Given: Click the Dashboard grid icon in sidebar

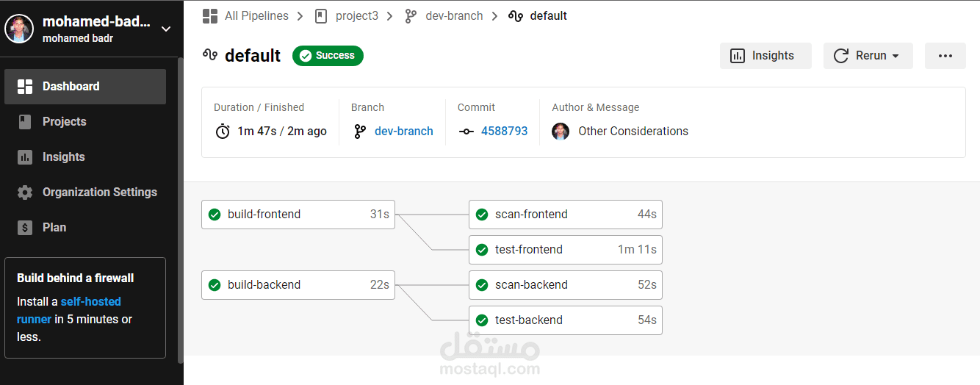Looking at the screenshot, I should click(25, 87).
